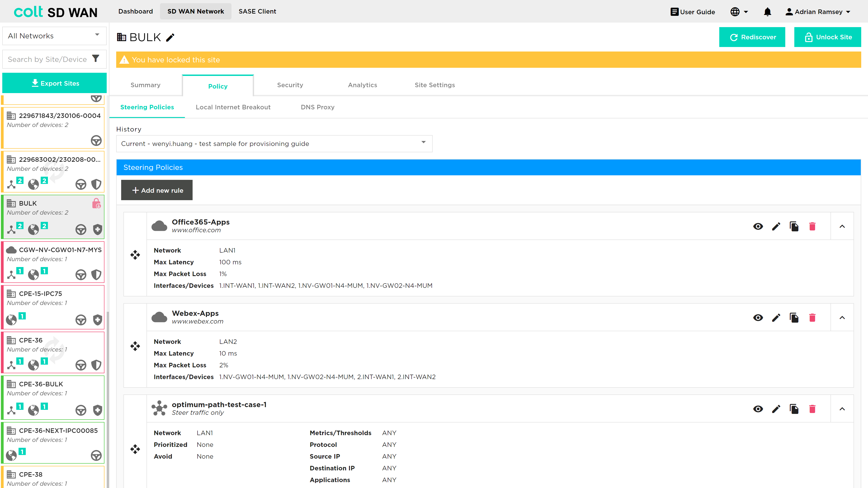Duplicate the Office365-Apps rule
Viewport: 868px width, 488px height.
(794, 226)
